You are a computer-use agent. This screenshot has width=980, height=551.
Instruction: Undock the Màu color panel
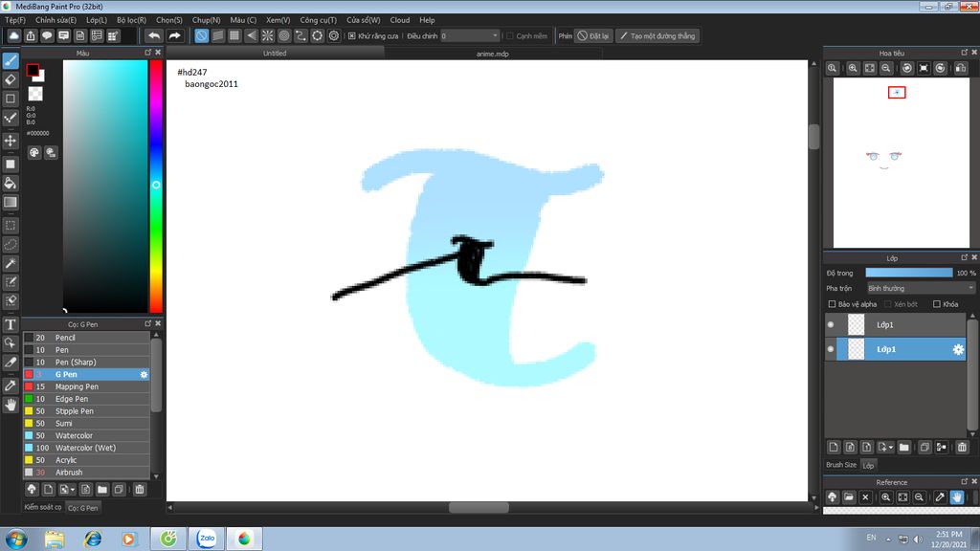[x=148, y=53]
